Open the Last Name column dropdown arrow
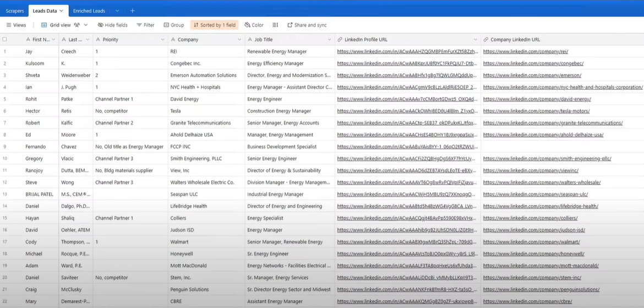This screenshot has height=308, width=644. click(x=88, y=40)
